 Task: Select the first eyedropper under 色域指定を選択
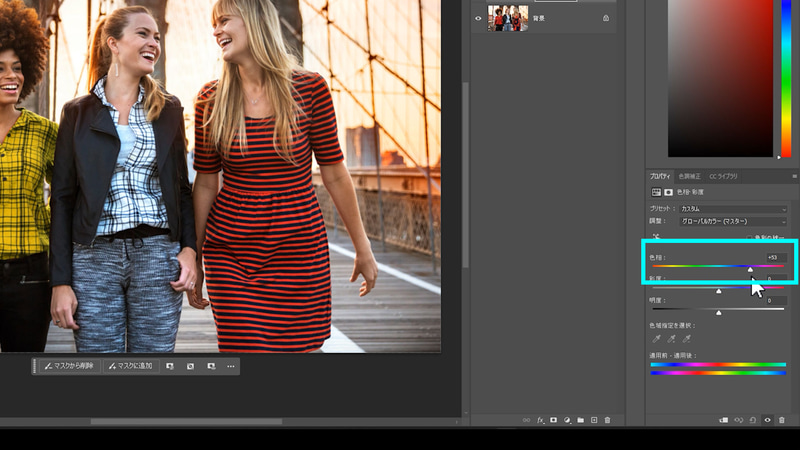point(657,339)
